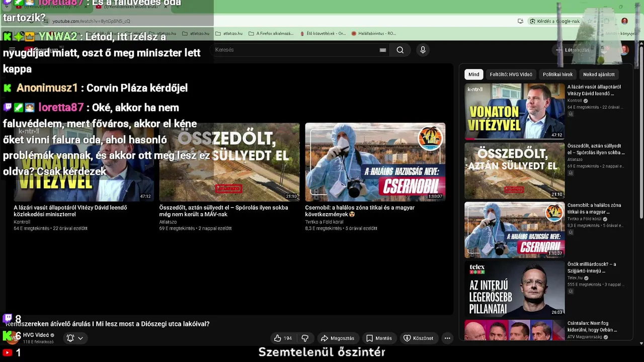This screenshot has height=362, width=644.
Task: Select the 'Politikai hírek' chip
Action: click(x=557, y=74)
